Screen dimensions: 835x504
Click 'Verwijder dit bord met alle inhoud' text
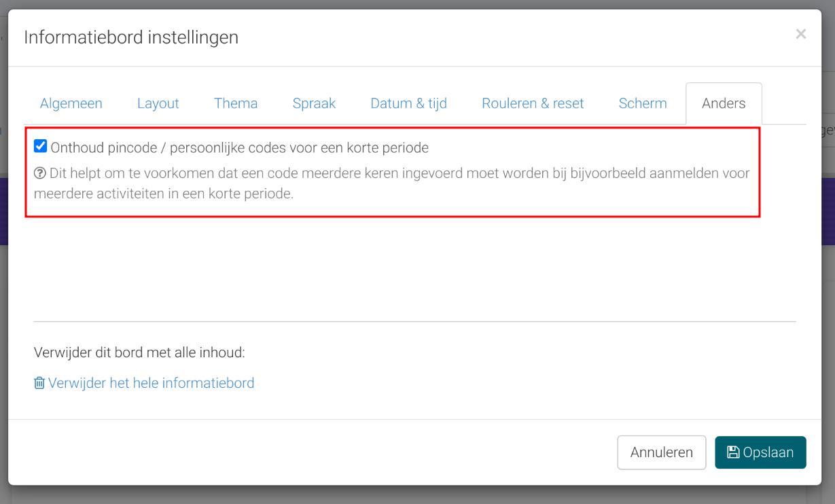[139, 353]
